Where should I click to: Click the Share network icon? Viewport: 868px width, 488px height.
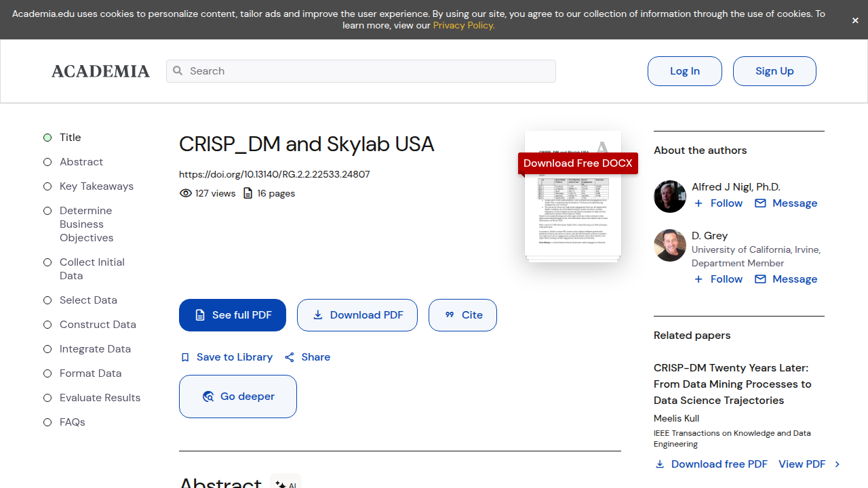click(x=290, y=357)
